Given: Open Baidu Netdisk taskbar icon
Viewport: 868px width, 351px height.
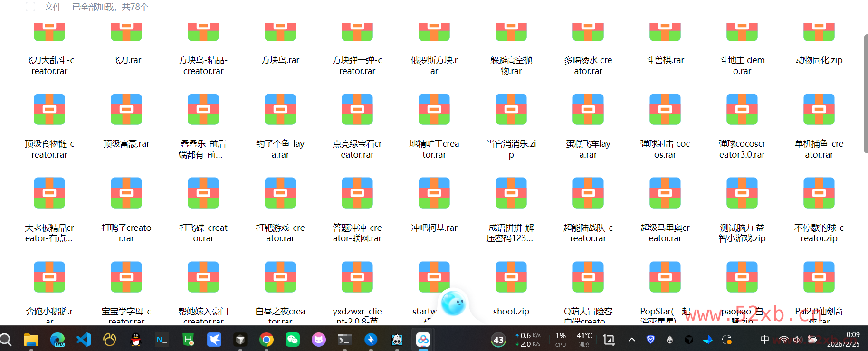Looking at the screenshot, I should click(x=423, y=340).
